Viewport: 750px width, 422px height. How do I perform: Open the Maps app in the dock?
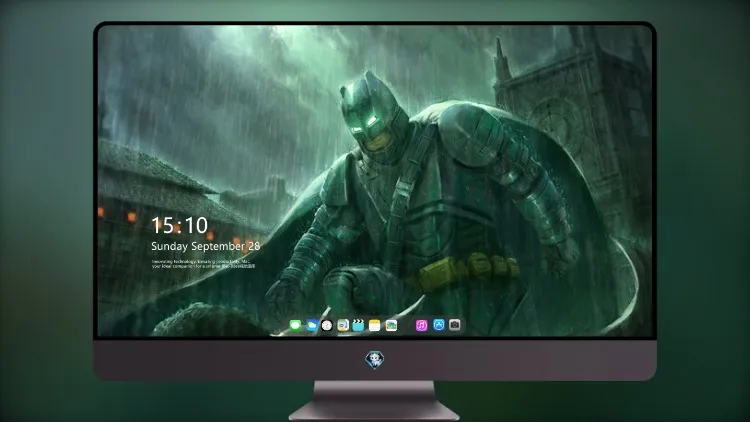click(x=343, y=325)
